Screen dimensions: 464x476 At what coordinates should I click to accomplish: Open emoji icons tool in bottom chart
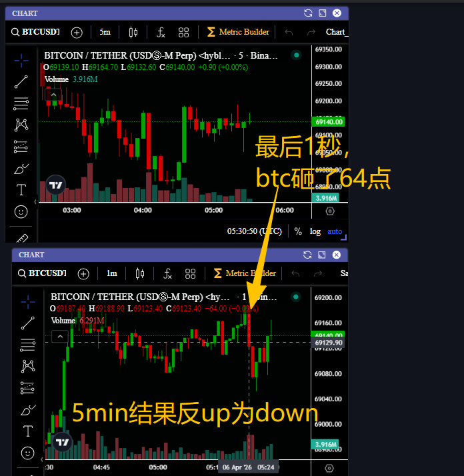click(27, 453)
